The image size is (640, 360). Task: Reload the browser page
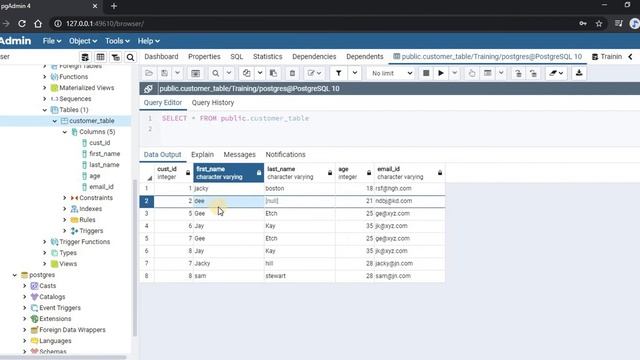(x=22, y=24)
